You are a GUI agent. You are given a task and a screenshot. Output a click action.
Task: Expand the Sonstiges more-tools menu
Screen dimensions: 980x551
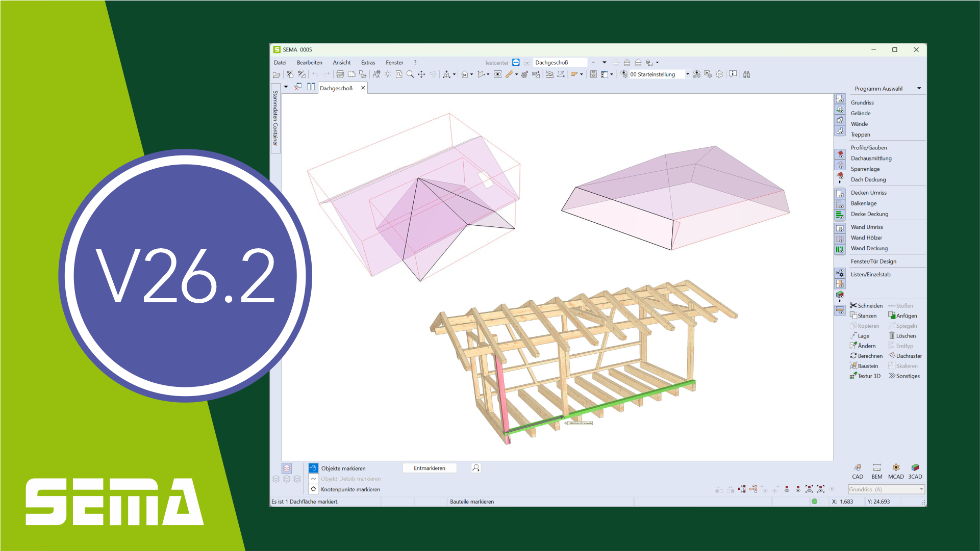point(904,376)
